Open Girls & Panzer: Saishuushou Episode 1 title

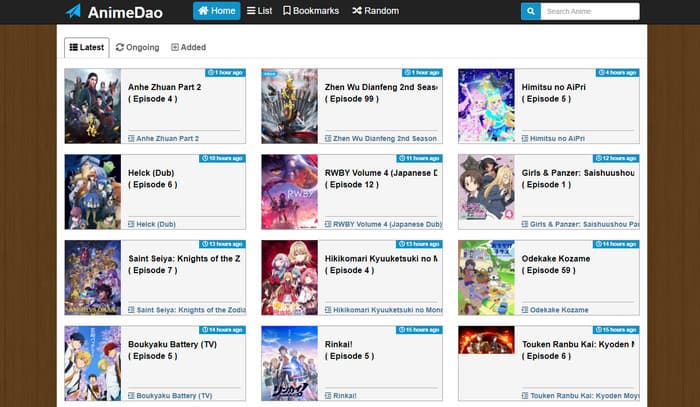click(578, 179)
